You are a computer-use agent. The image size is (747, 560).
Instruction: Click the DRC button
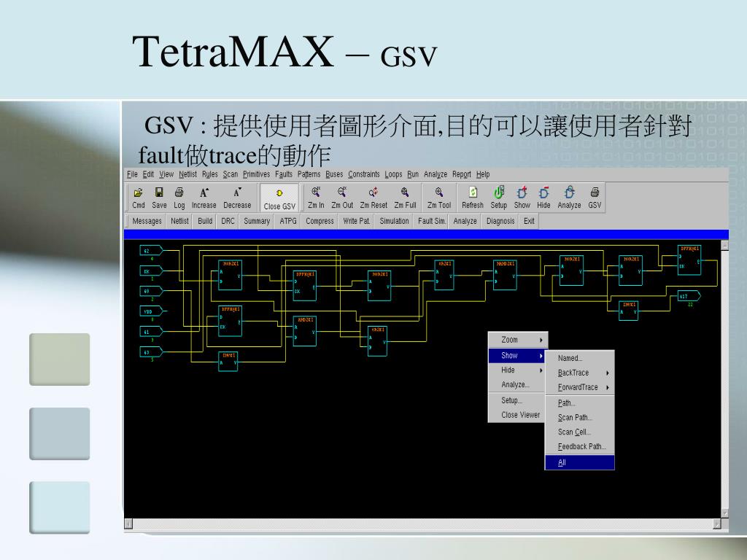228,221
